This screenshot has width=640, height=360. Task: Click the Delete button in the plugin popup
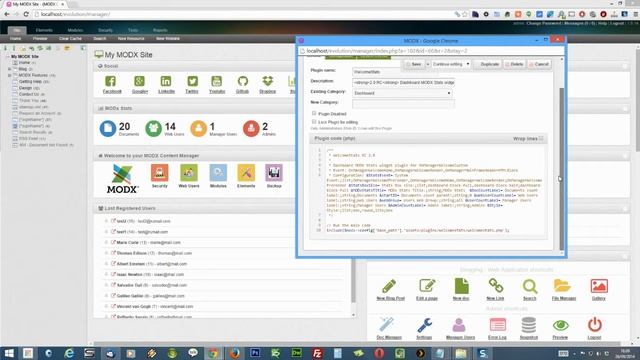[x=514, y=64]
